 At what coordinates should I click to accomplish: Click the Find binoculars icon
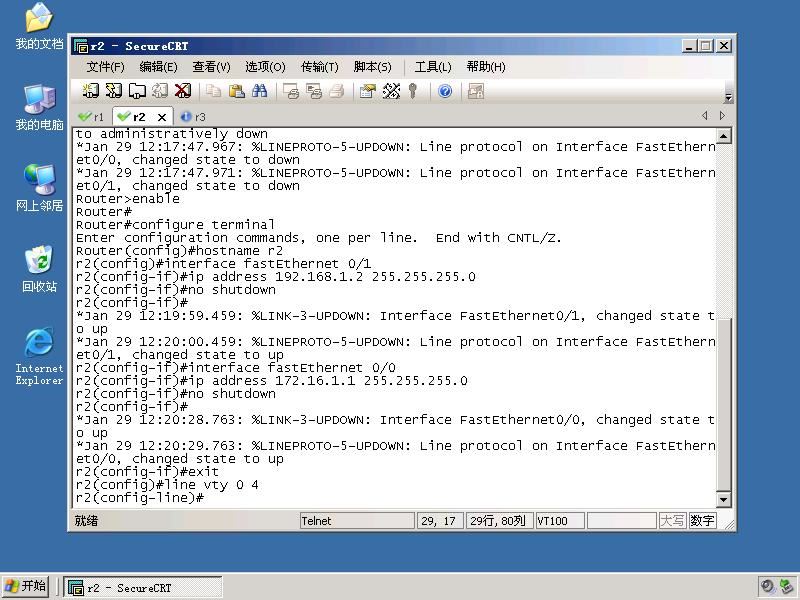coord(259,91)
